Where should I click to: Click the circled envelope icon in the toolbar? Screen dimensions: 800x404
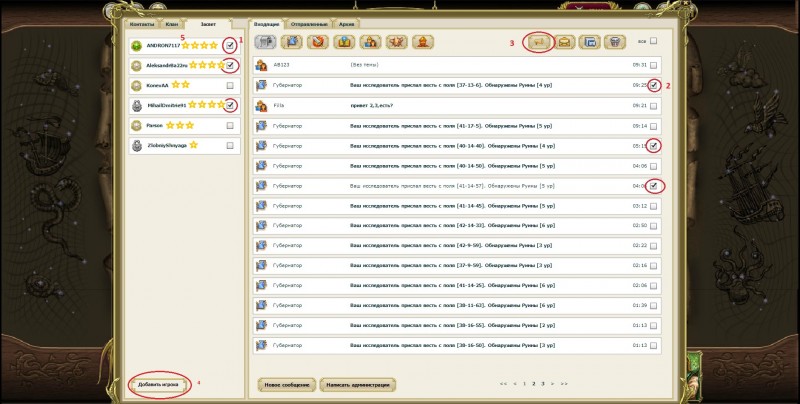coord(539,42)
